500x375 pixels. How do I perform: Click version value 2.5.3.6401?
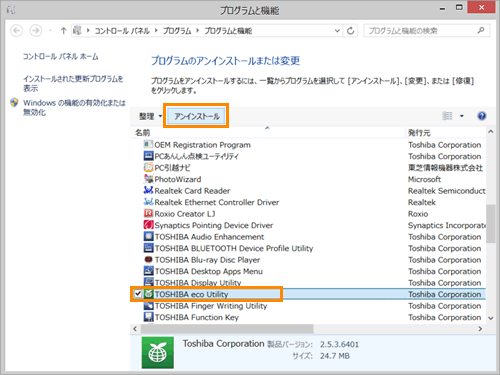click(339, 344)
